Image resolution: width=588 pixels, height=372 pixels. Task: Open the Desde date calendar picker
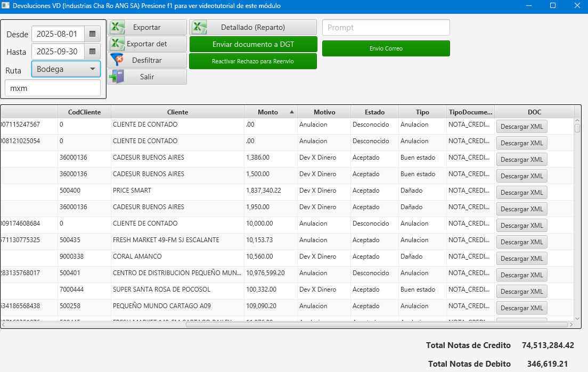click(x=93, y=34)
